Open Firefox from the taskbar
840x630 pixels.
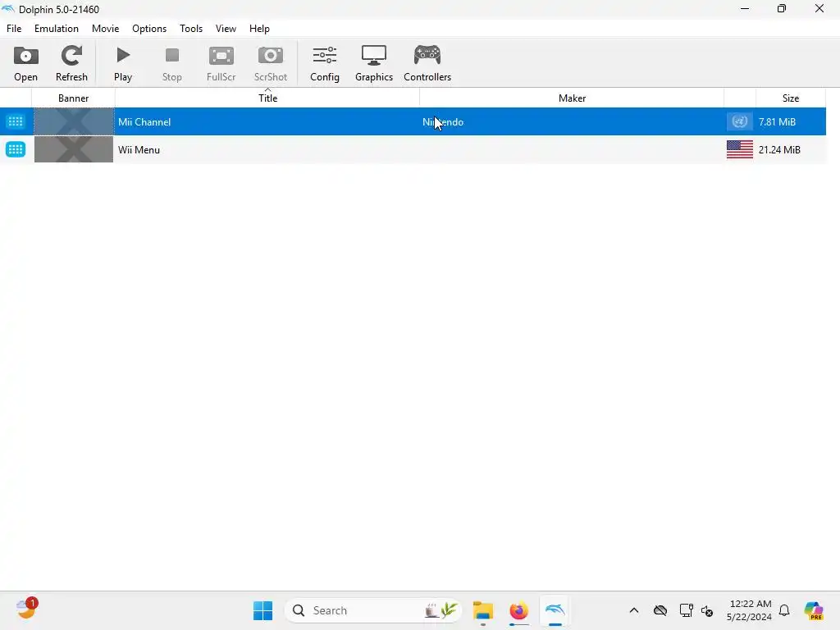[x=518, y=610]
